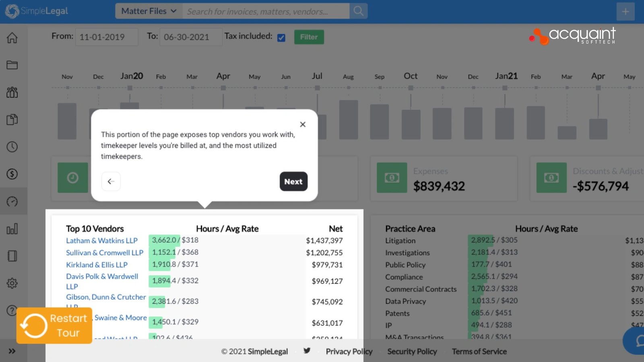Focus the To date field
The image size is (644, 362).
191,37
